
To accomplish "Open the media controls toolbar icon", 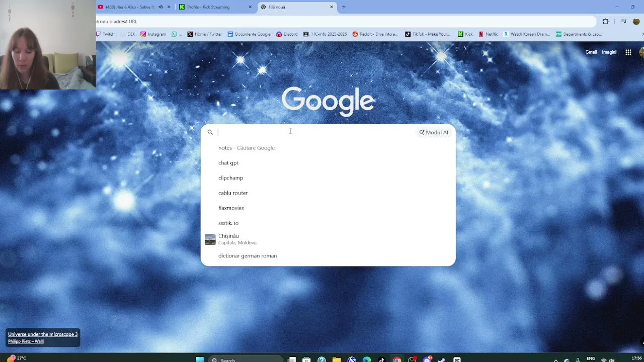I will (624, 22).
